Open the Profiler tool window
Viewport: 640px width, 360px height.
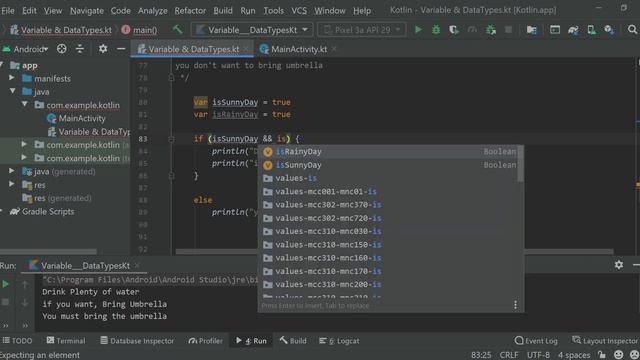(205, 340)
